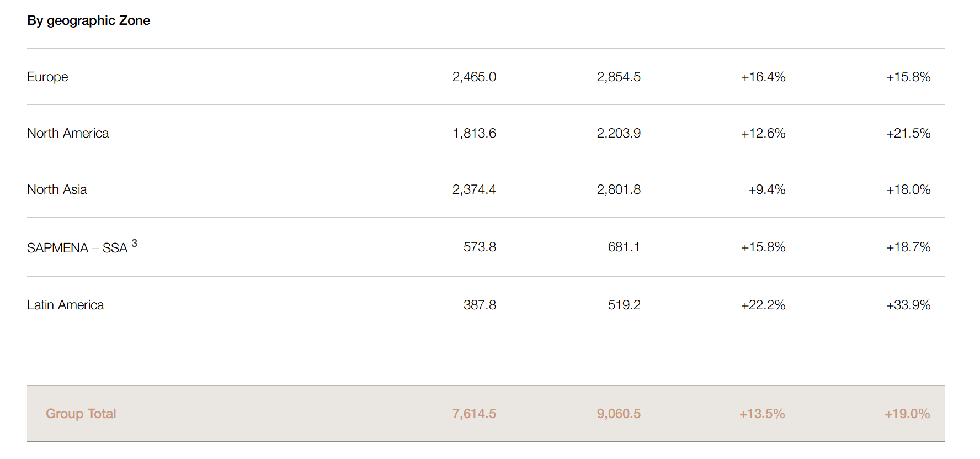Select the SAPMENA – SSA row label
The height and width of the screenshot is (459, 980).
coord(77,248)
